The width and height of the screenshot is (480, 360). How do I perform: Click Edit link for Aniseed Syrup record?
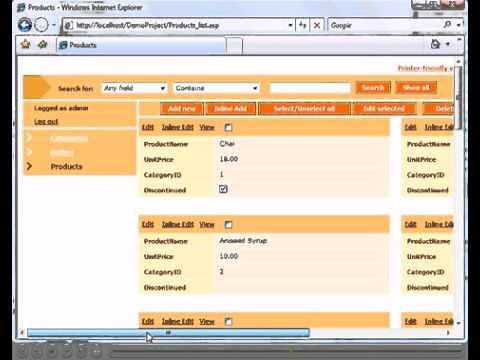148,224
